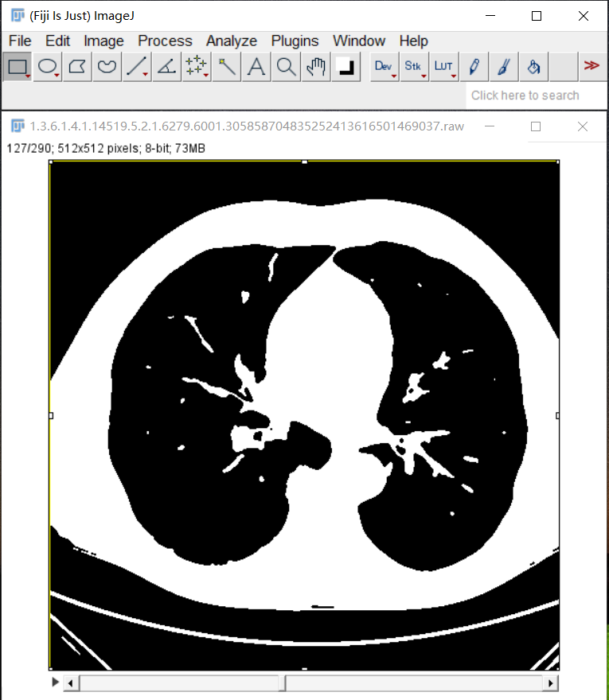Select the Polygon selection tool
This screenshot has height=700, width=609.
tap(77, 67)
